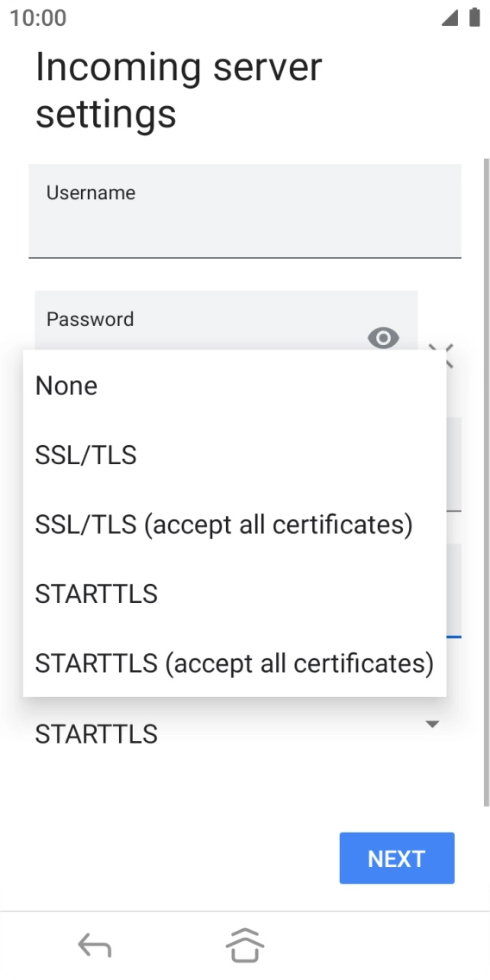490x980 pixels.
Task: Focus the Username input field
Action: pos(245,211)
